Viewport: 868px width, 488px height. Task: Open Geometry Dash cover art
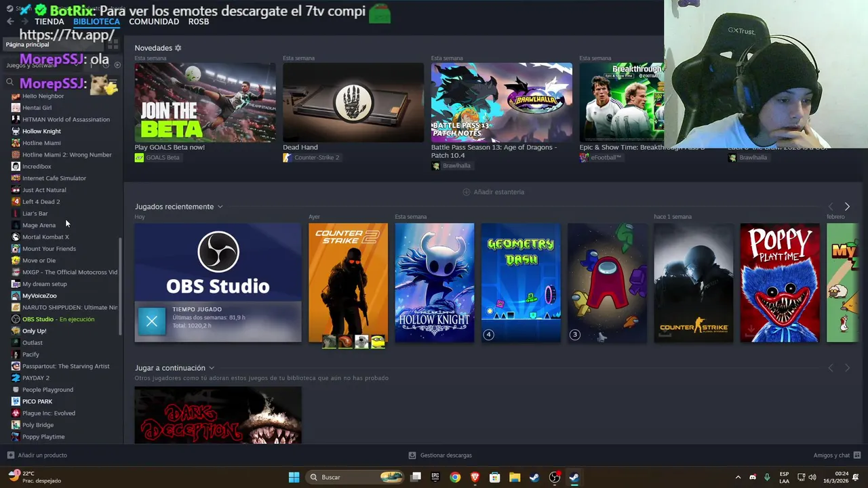point(521,283)
